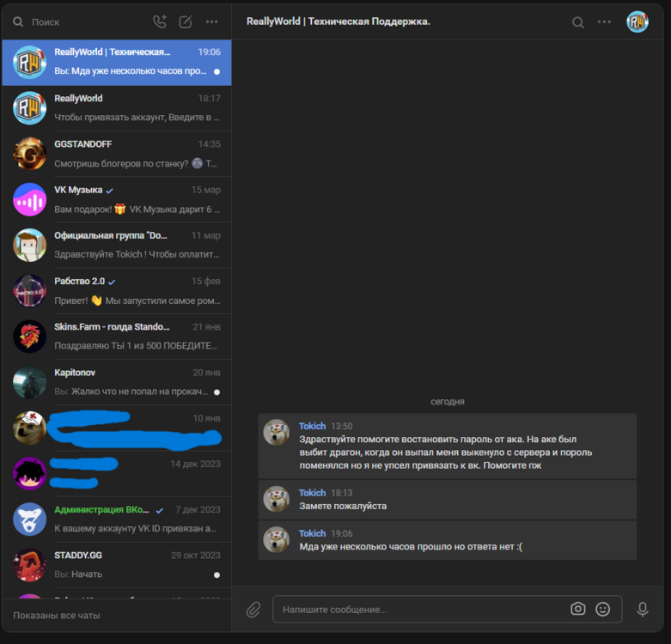Viewport: 671px width, 644px height.
Task: Click VK Музыка pink avatar
Action: pos(29,199)
